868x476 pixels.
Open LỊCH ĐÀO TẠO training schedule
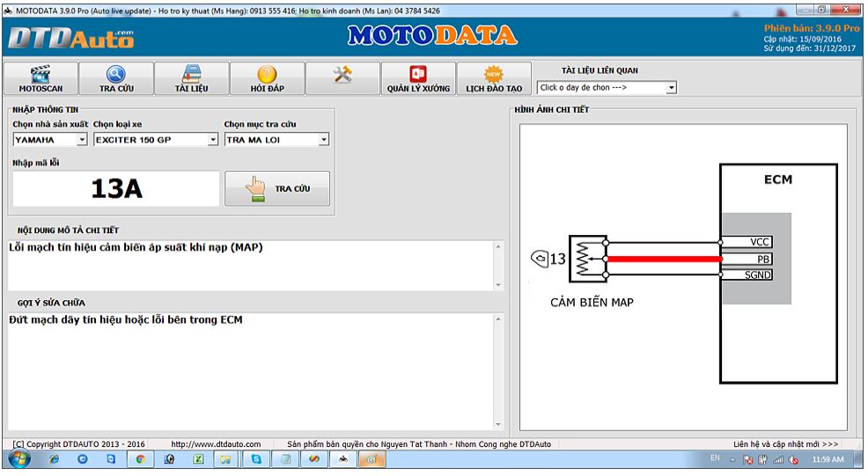[x=494, y=78]
